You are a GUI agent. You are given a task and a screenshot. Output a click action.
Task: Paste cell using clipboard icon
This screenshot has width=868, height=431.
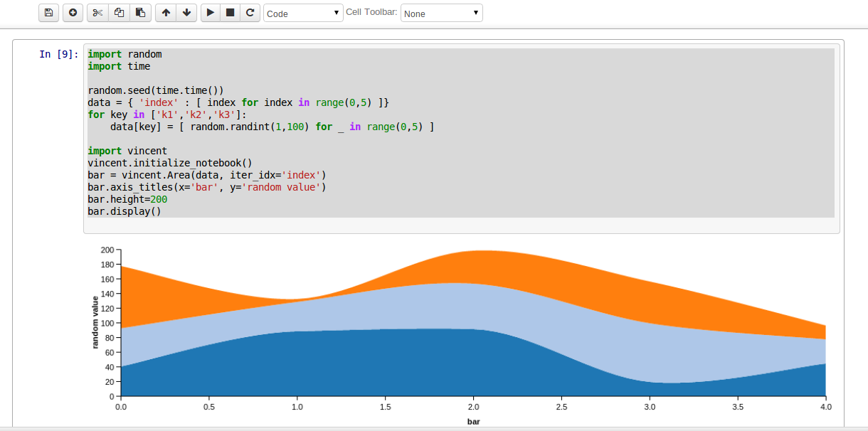140,13
